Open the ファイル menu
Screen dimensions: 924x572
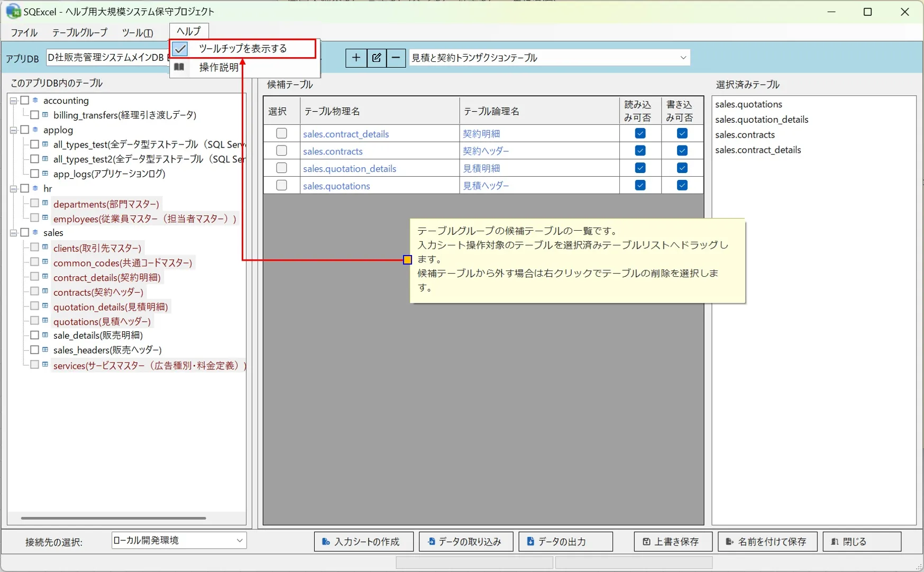tap(24, 32)
